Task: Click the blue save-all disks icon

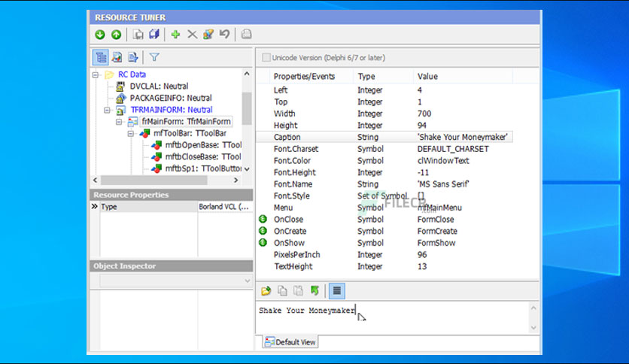Action: 154,35
